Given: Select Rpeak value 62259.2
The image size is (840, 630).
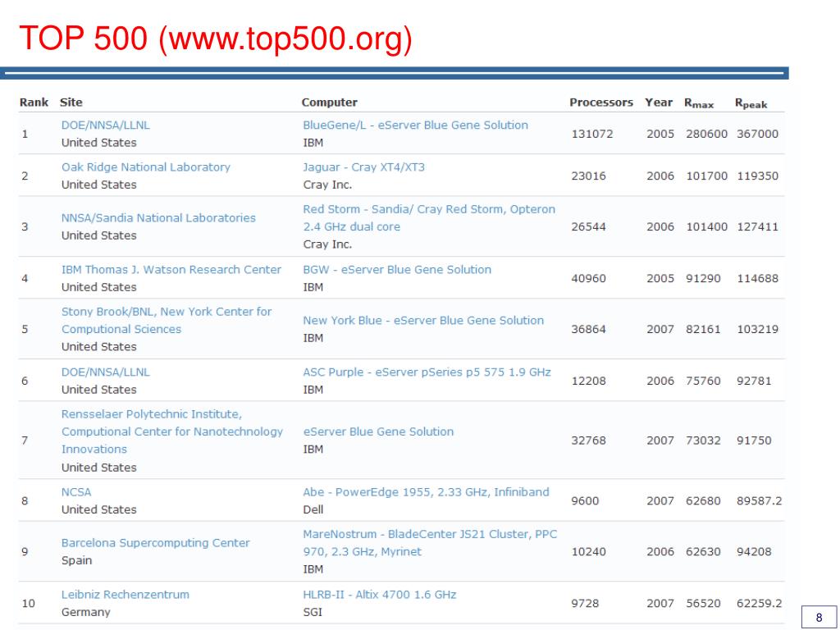Looking at the screenshot, I should coord(760,603).
